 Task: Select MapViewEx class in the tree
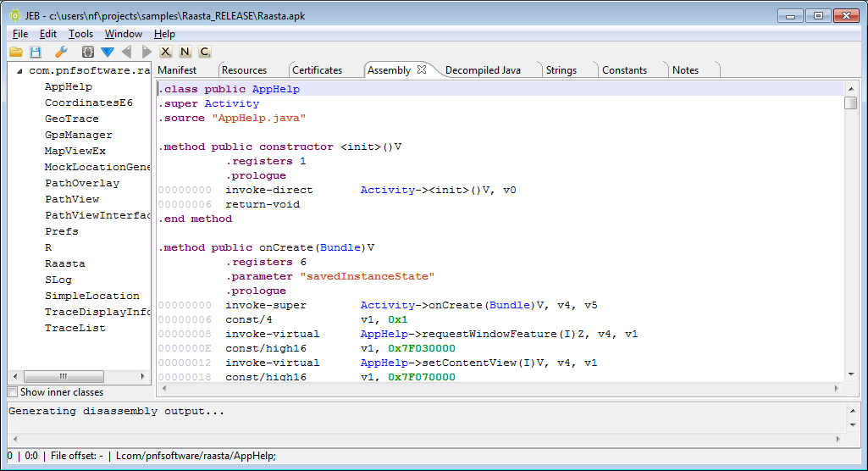pyautogui.click(x=75, y=151)
